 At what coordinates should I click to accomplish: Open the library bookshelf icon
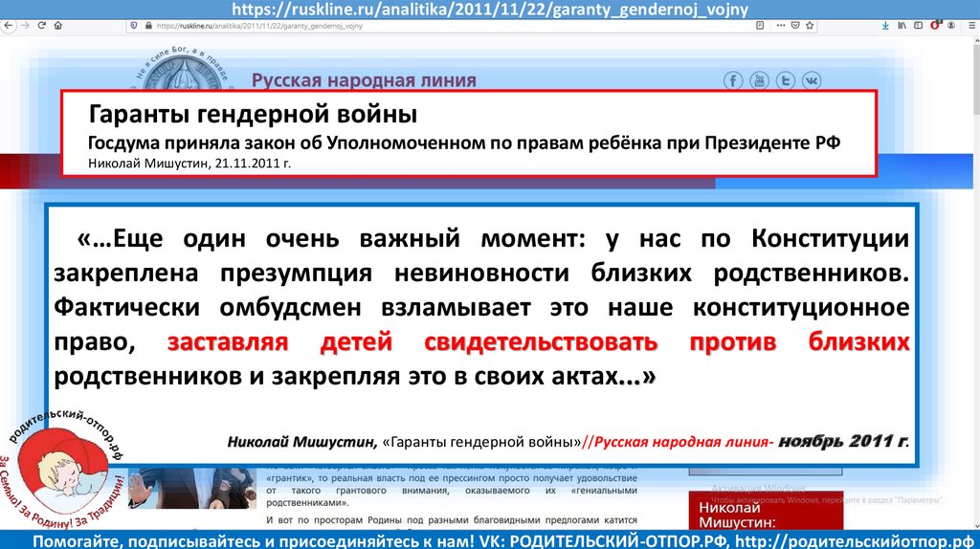(x=902, y=26)
